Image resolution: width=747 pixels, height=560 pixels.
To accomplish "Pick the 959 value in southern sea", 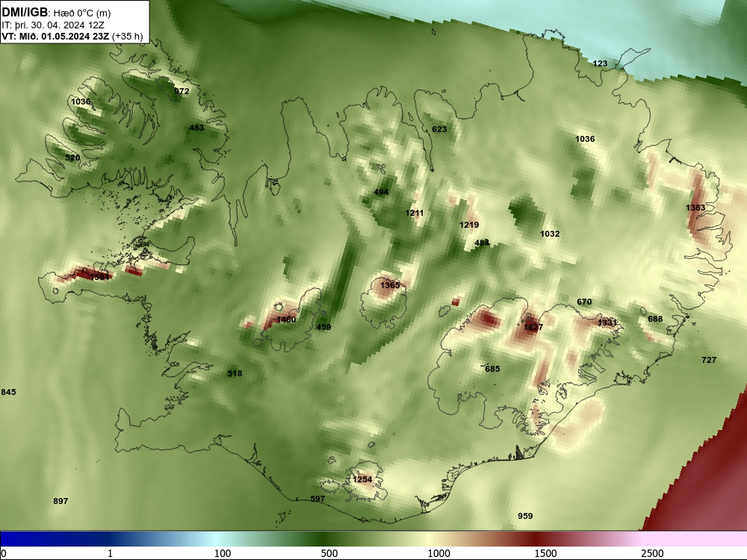I will pyautogui.click(x=525, y=516).
